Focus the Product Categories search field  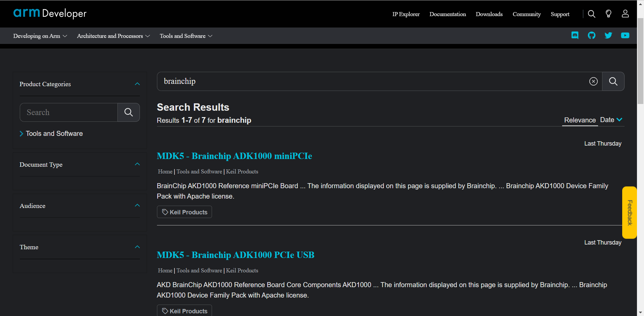point(69,112)
